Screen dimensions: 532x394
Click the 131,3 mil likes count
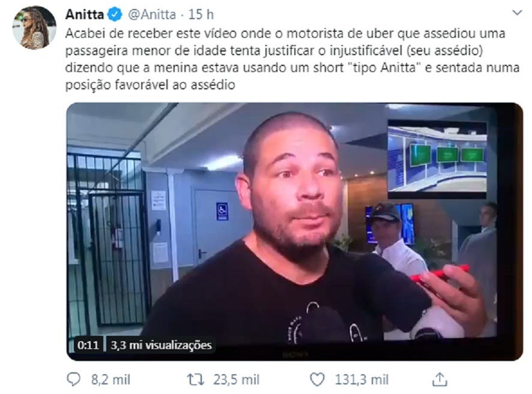[x=361, y=380]
